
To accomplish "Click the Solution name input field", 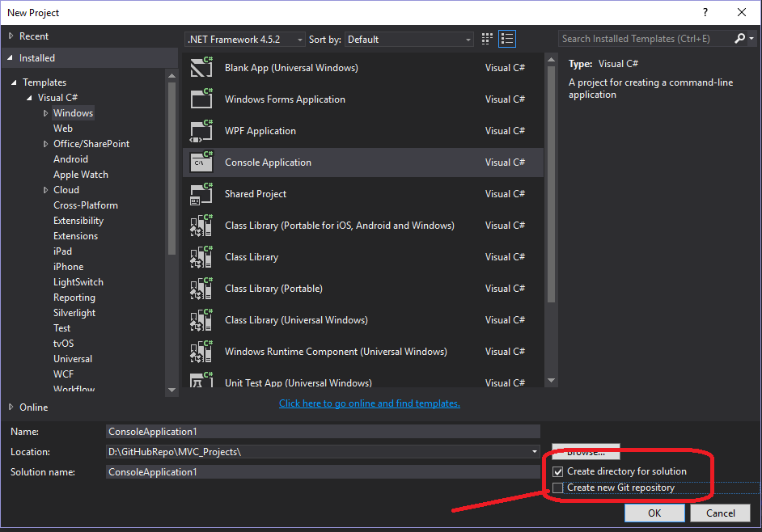I will tap(323, 471).
